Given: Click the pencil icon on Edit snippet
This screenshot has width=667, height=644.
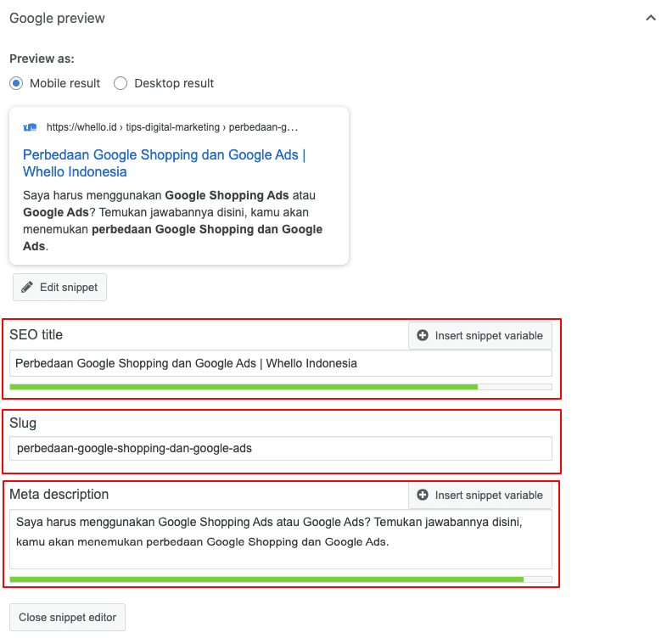Looking at the screenshot, I should [x=27, y=288].
